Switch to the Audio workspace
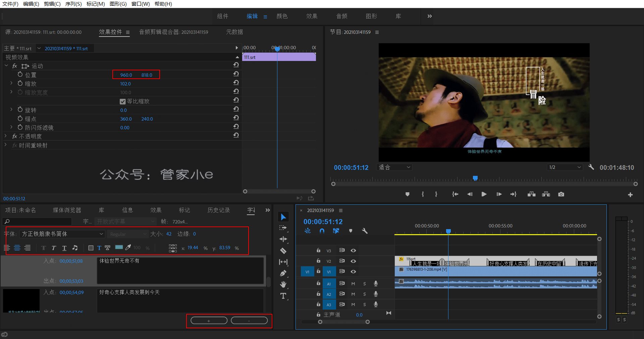Viewport: 644px width, 339px height. [342, 16]
